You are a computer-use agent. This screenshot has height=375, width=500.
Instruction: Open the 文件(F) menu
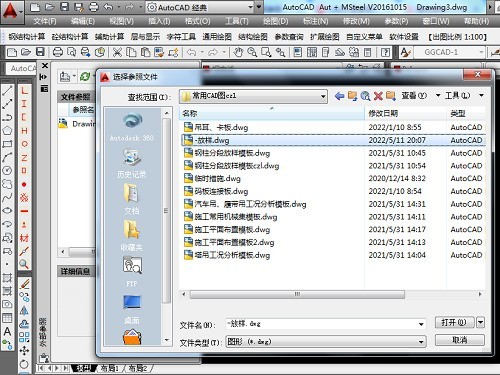point(45,21)
